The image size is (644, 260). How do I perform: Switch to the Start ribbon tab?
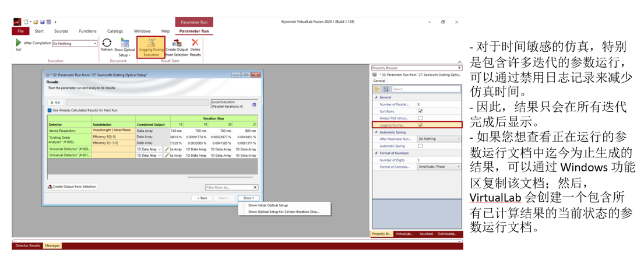(x=39, y=31)
